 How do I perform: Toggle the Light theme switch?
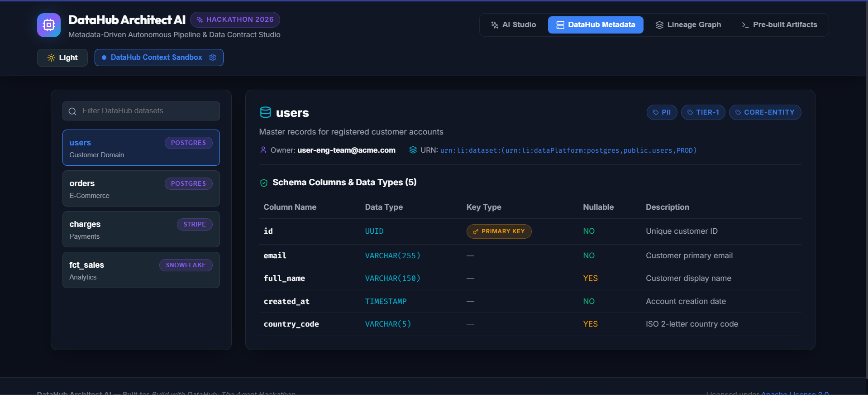[62, 58]
